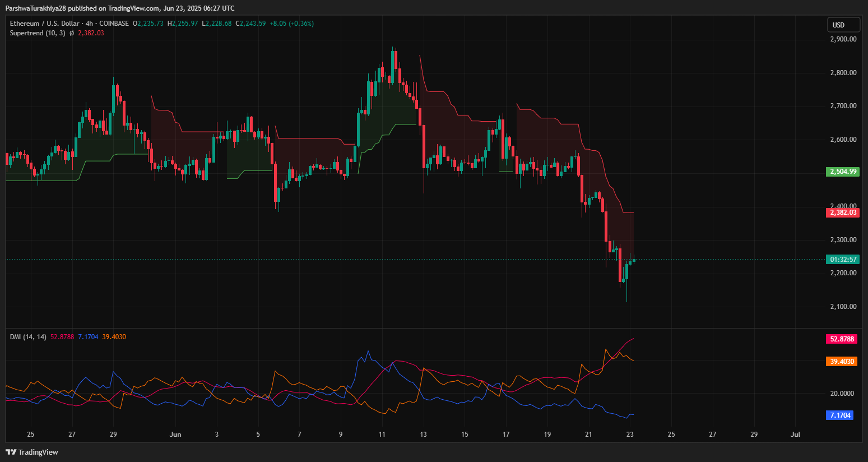Click the Jul label on the time axis

pos(795,435)
